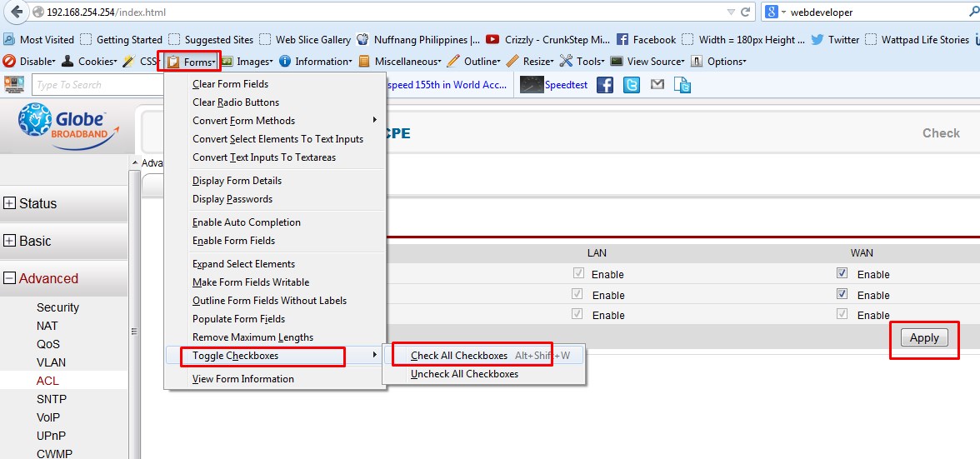
Task: Expand the Status section in sidebar
Action: 9,203
